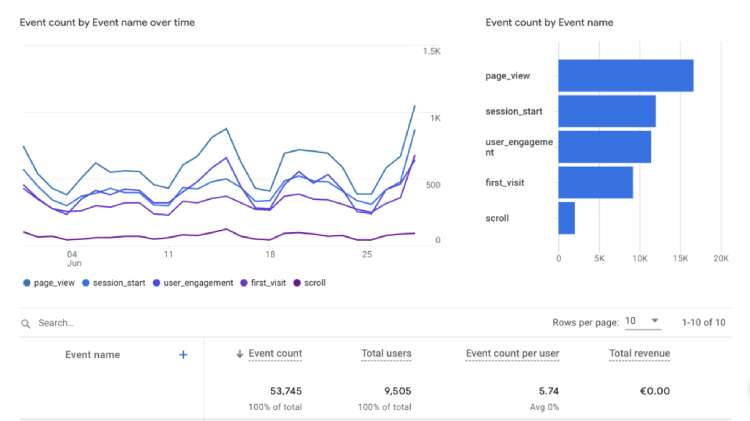Sort by Total users column
Screen dimensions: 750x421
pyautogui.click(x=386, y=354)
